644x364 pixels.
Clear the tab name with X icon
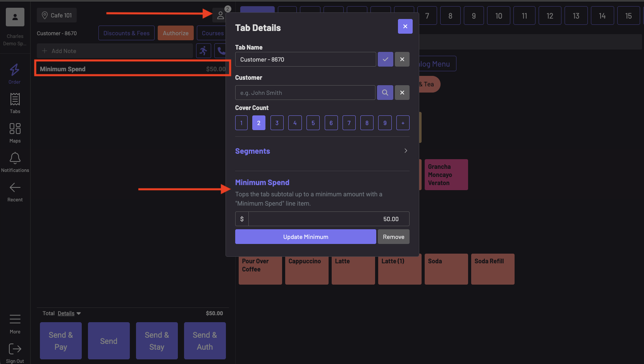point(402,59)
